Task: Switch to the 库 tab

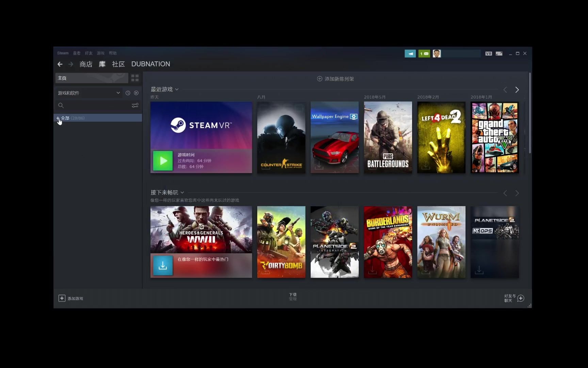Action: pyautogui.click(x=102, y=64)
